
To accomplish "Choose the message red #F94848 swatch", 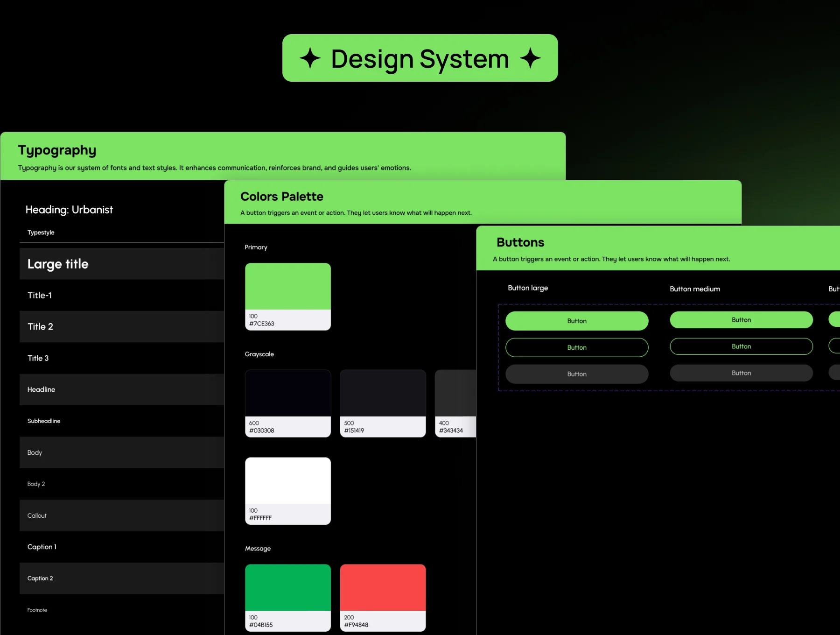I will point(383,598).
